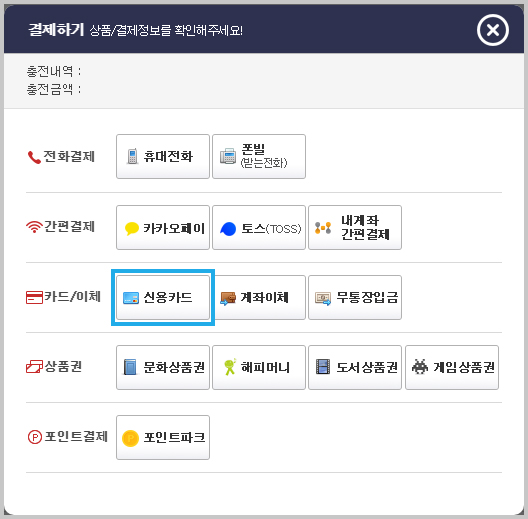
Task: Click the 게임상품권 space invader icon
Action: pos(420,367)
